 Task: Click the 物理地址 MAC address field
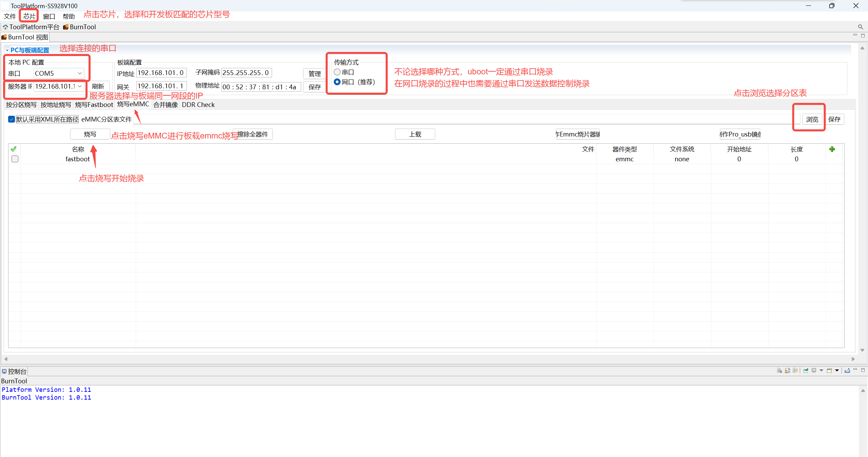(x=261, y=87)
